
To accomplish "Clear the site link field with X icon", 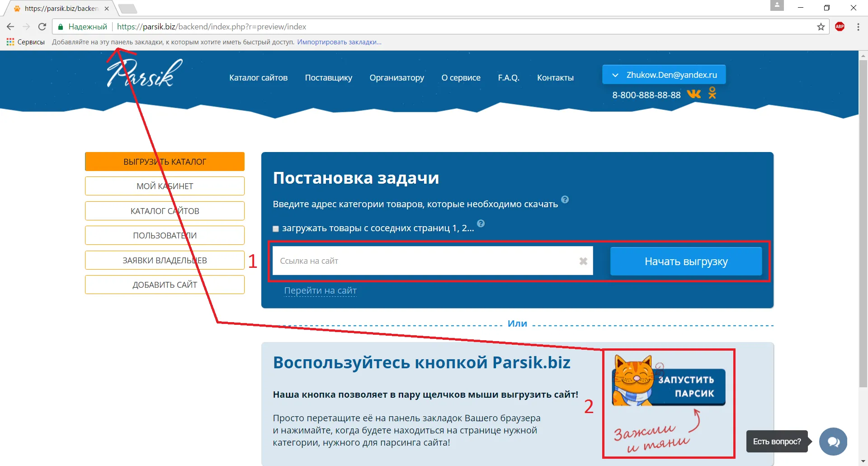I will 583,261.
